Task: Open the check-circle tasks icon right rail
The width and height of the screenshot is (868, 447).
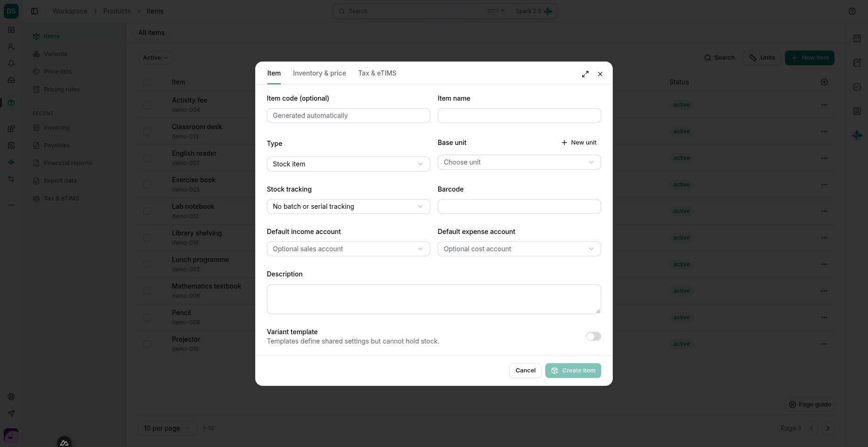Action: point(857,87)
